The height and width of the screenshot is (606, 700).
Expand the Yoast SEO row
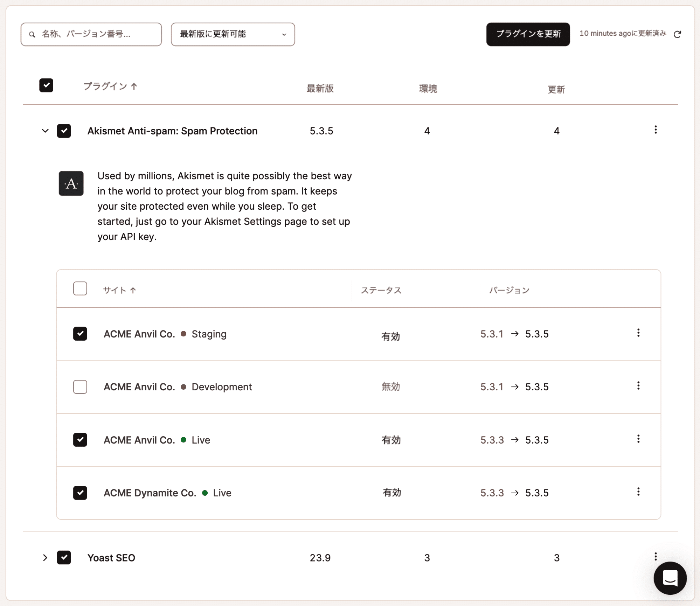45,558
